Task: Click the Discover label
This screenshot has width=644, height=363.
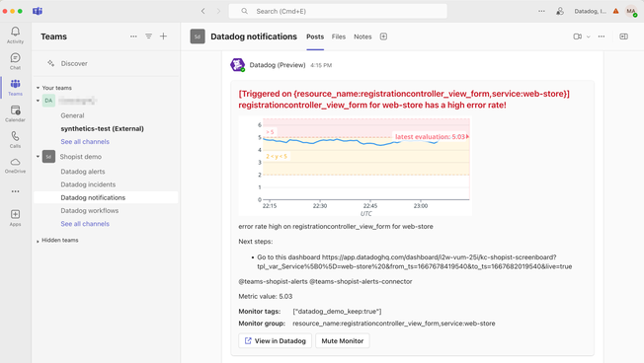Action: tap(74, 63)
